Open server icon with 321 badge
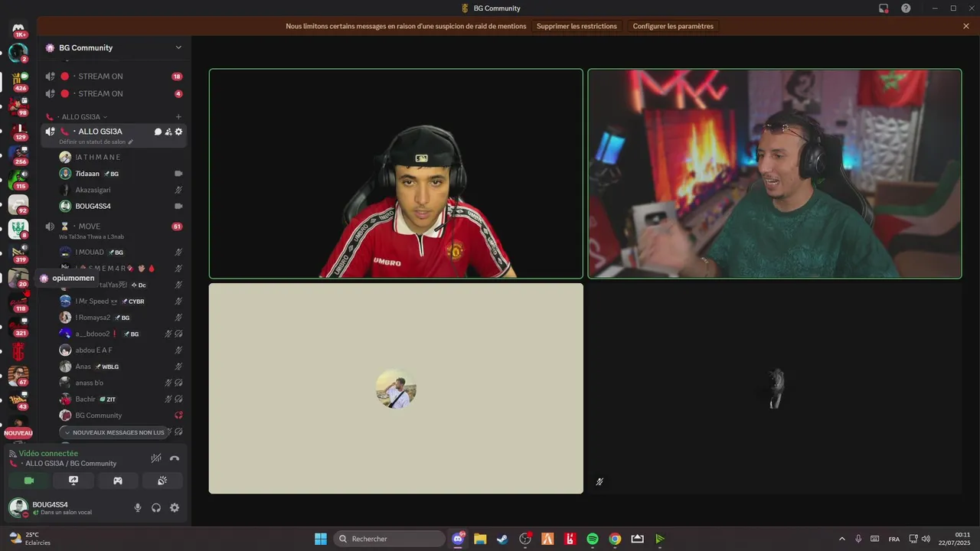This screenshot has height=551, width=980. coord(18,326)
